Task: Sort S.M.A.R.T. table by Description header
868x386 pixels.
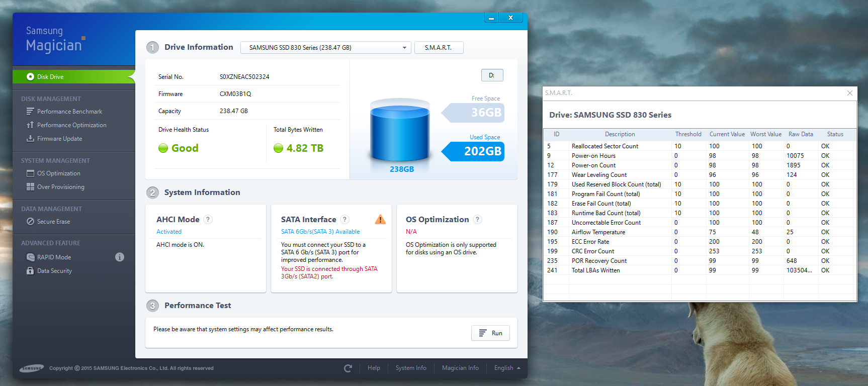Action: (x=620, y=134)
